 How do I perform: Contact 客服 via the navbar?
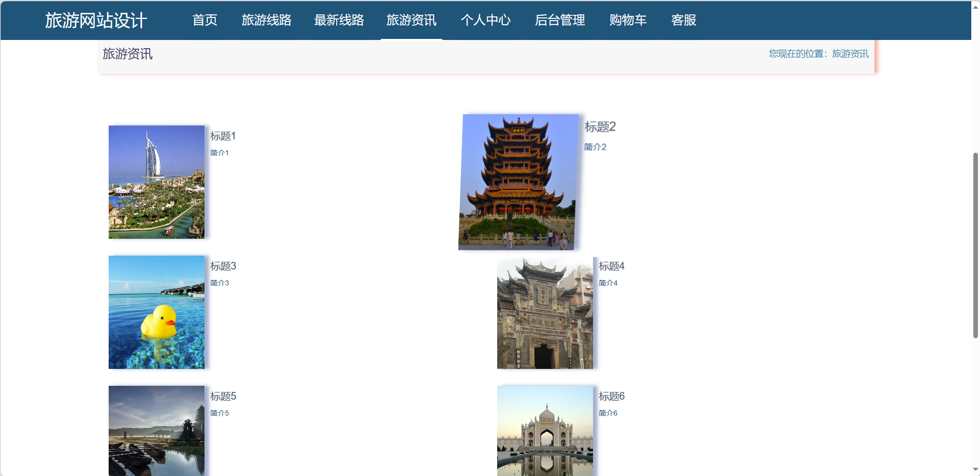[683, 20]
